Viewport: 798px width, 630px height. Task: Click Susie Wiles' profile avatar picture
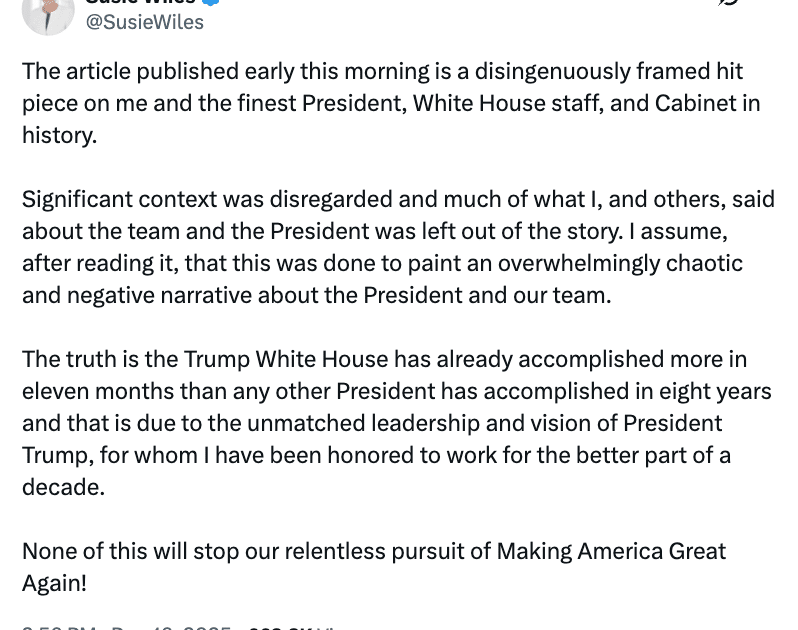tap(47, 12)
